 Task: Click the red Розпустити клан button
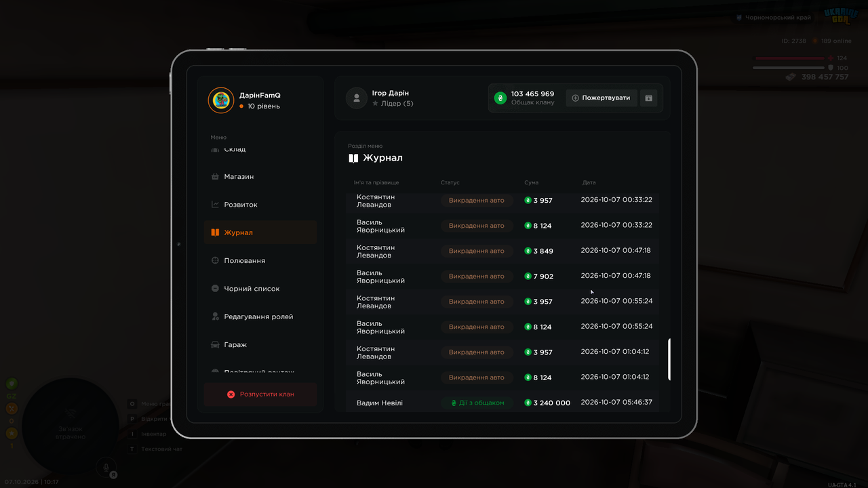260,394
